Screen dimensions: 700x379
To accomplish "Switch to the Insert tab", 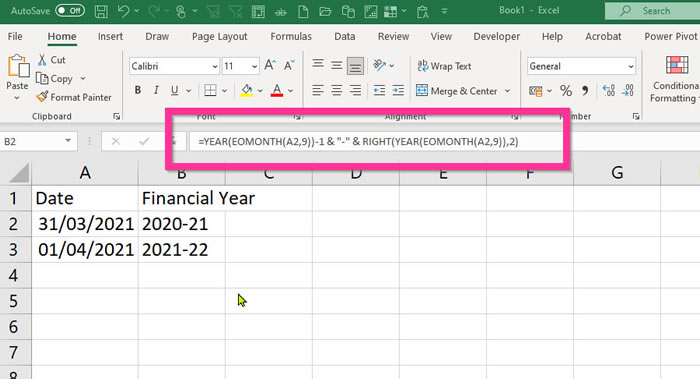I will (x=110, y=37).
